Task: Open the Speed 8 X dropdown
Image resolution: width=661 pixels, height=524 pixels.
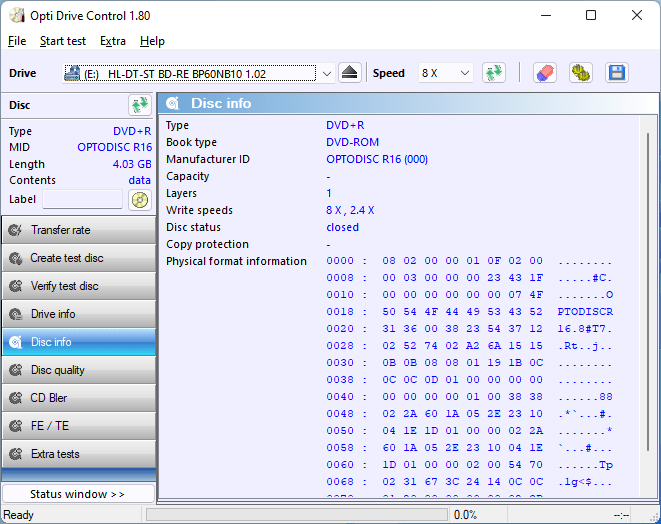Action: click(x=445, y=73)
